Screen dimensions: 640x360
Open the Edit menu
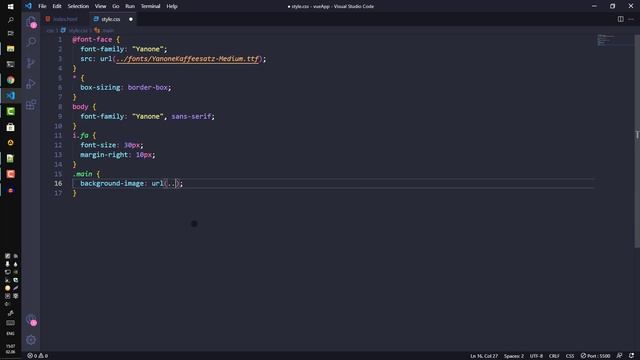[x=57, y=6]
